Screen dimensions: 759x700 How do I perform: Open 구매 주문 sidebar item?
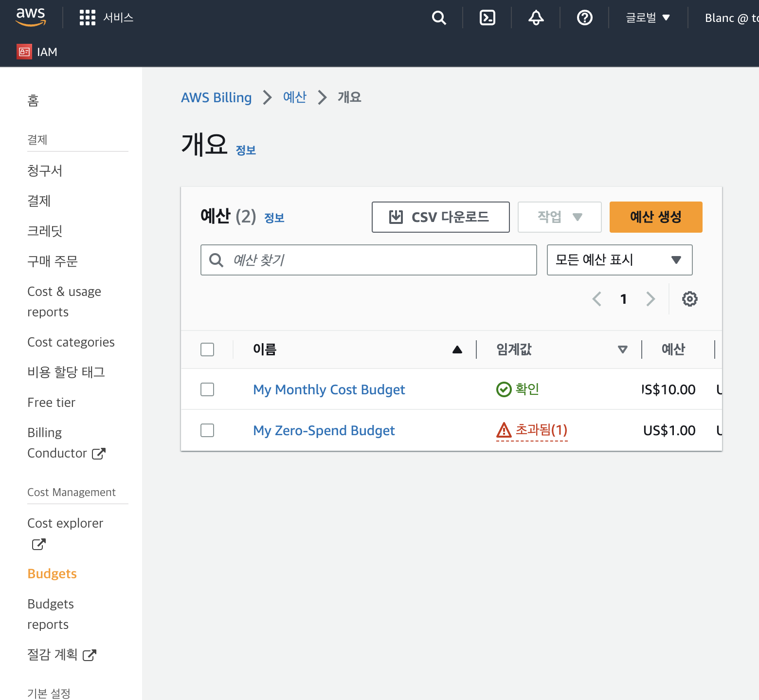click(x=53, y=261)
